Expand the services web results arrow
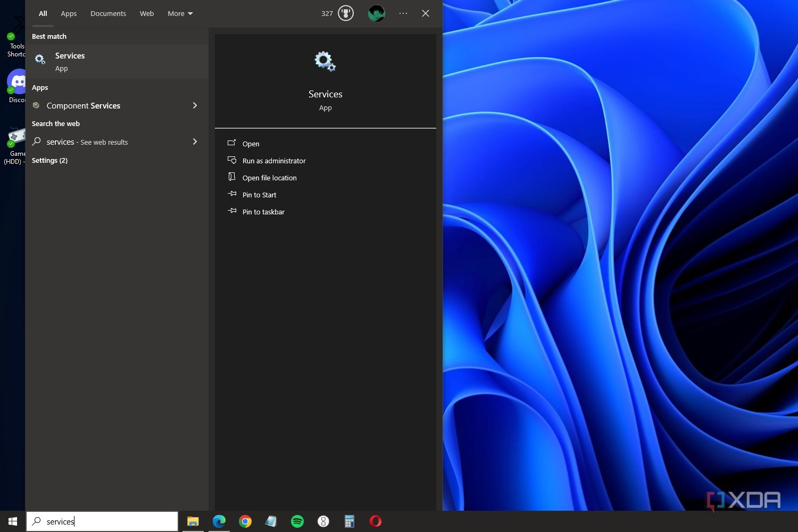 (x=195, y=142)
